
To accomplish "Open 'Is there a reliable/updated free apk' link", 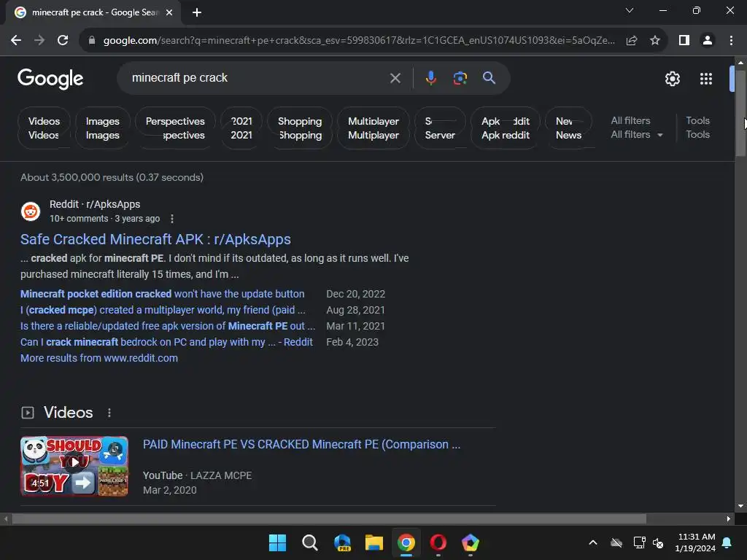I will tap(168, 326).
